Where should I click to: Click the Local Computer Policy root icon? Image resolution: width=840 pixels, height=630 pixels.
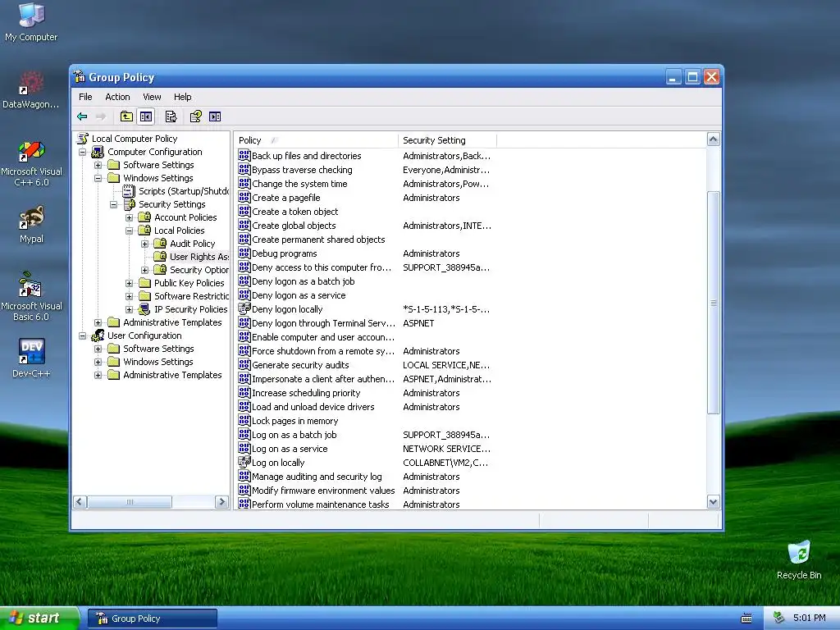(83, 139)
